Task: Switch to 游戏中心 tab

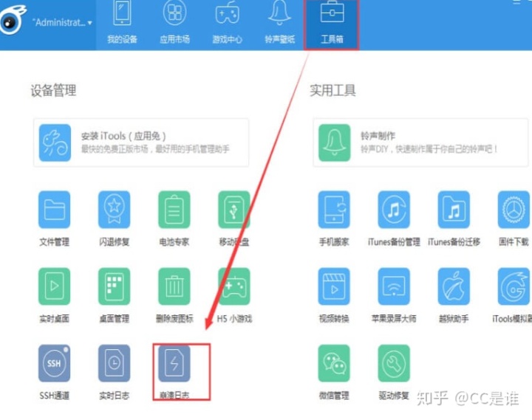Action: (x=228, y=23)
